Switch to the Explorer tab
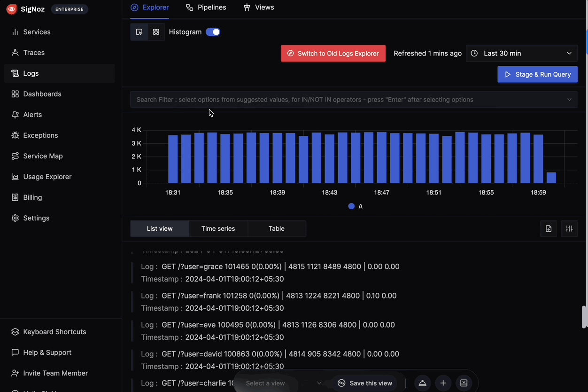 pyautogui.click(x=149, y=8)
